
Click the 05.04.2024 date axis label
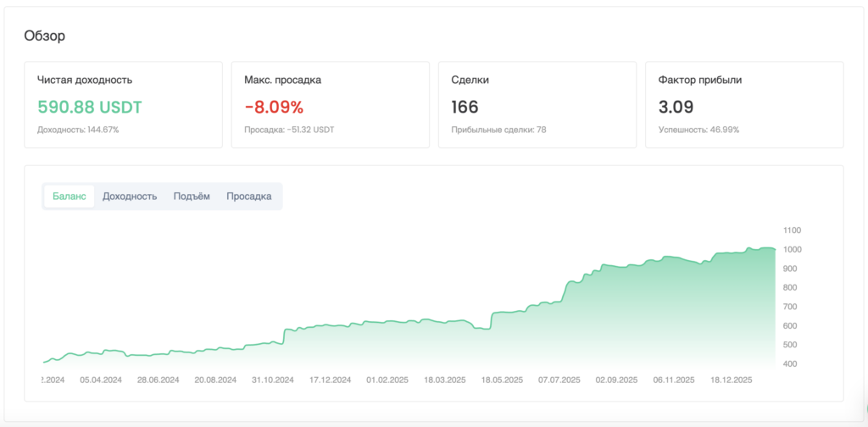tap(102, 380)
